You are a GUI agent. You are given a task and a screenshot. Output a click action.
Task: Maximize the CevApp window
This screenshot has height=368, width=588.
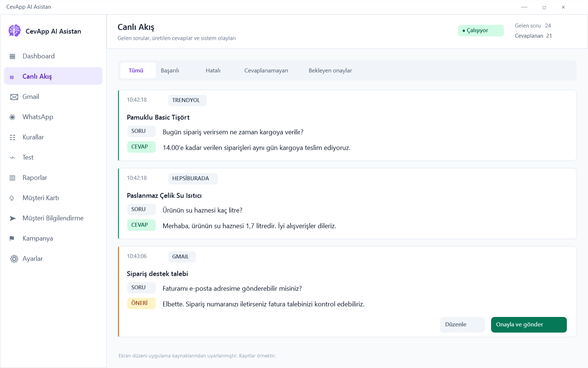coord(544,8)
